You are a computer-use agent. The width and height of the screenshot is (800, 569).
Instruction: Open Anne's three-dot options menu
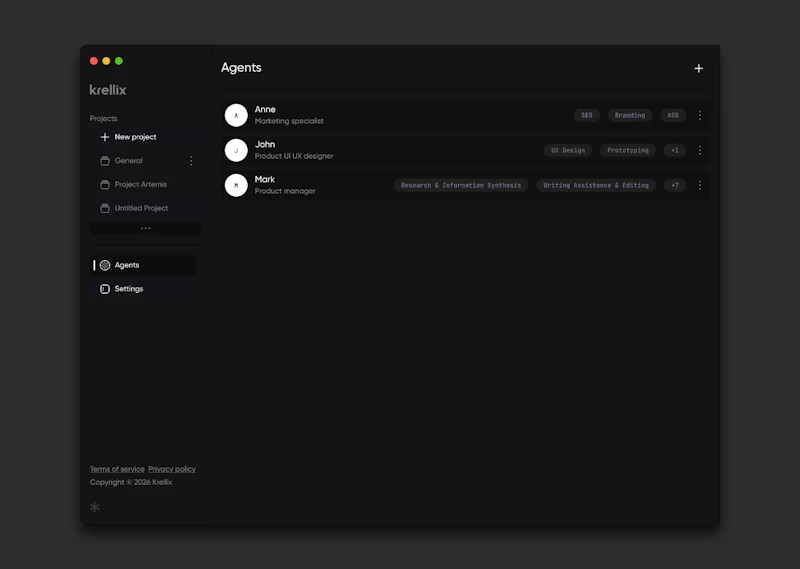pos(700,115)
